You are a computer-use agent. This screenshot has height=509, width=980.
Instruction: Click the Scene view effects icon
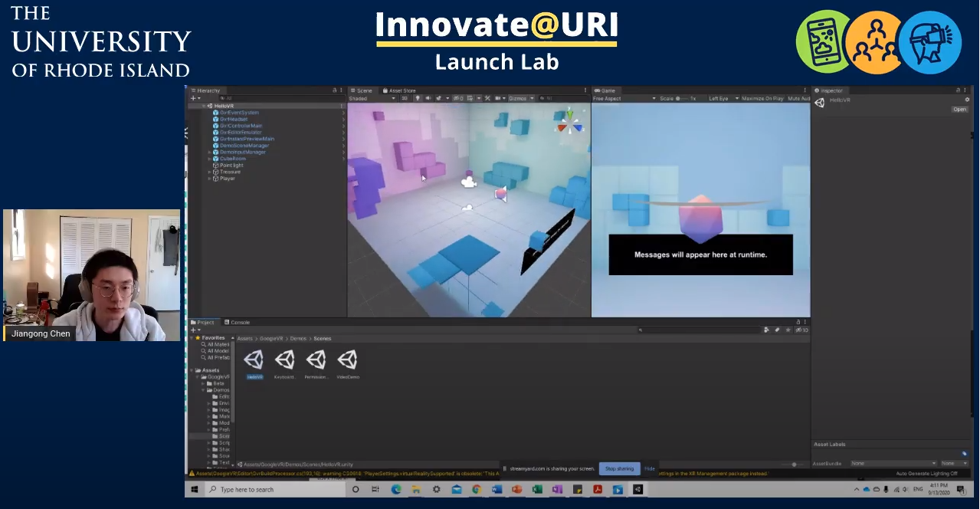coord(439,98)
